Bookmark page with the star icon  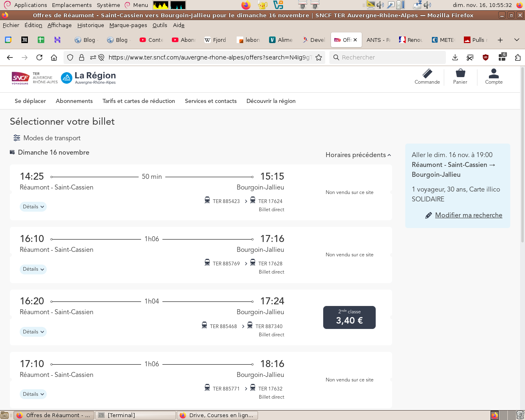click(319, 57)
